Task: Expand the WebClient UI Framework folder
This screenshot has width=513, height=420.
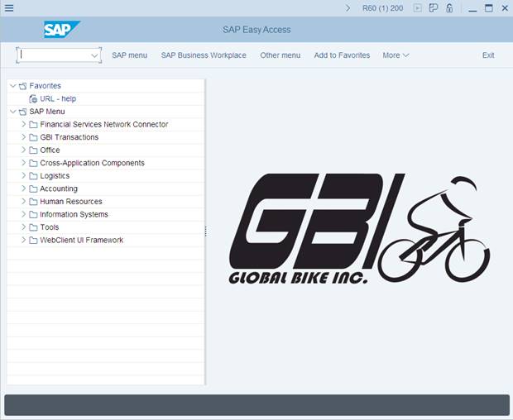Action: pos(23,240)
